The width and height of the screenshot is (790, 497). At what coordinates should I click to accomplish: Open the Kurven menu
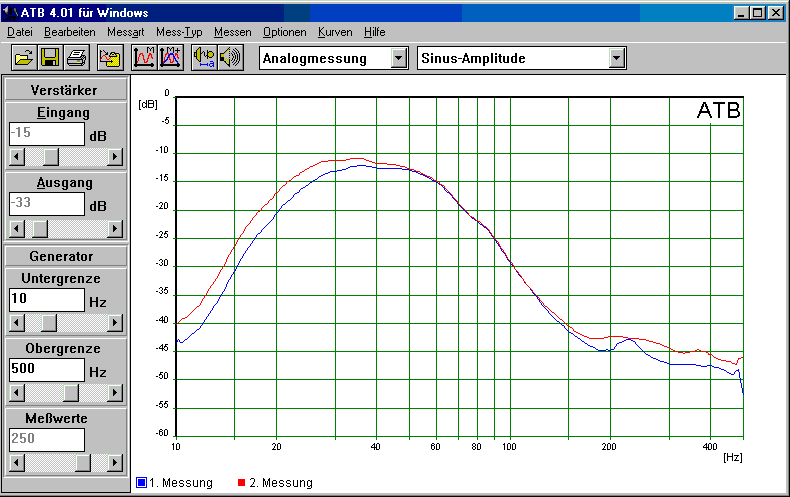tap(335, 32)
